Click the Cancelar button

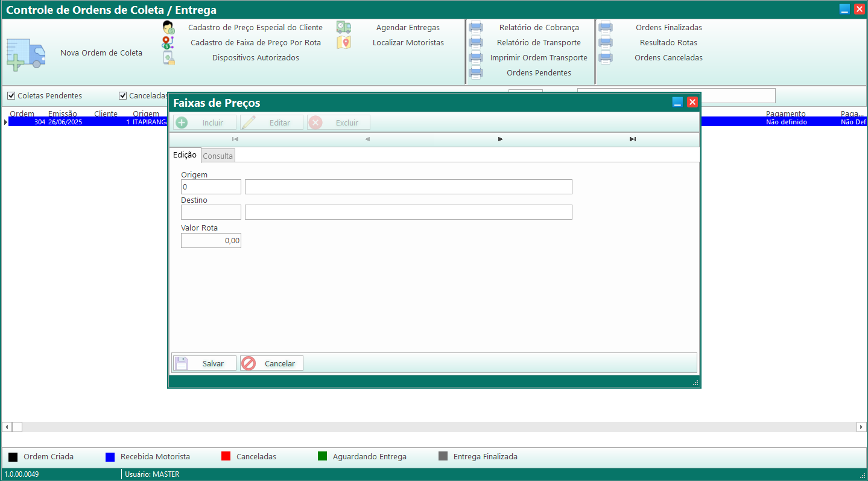coord(271,363)
